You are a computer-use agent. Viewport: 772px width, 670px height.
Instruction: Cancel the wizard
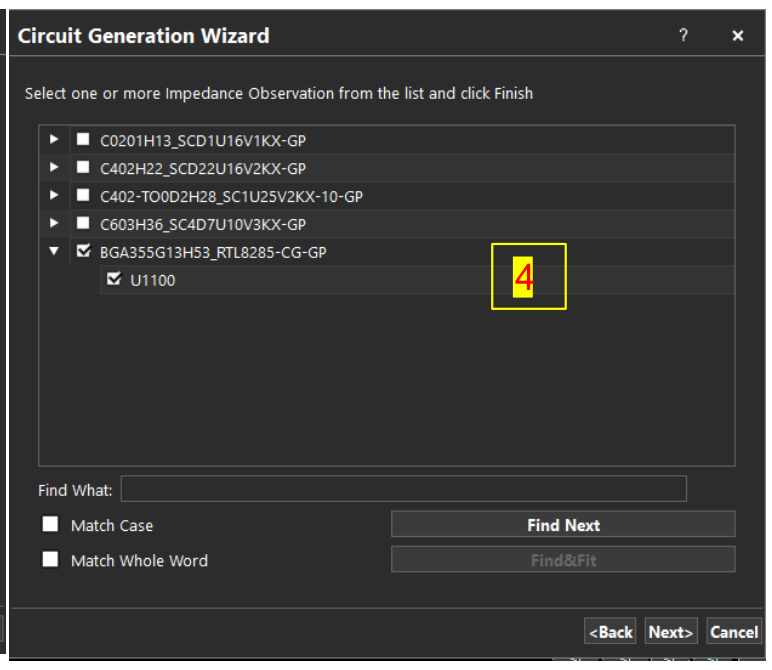click(x=734, y=632)
